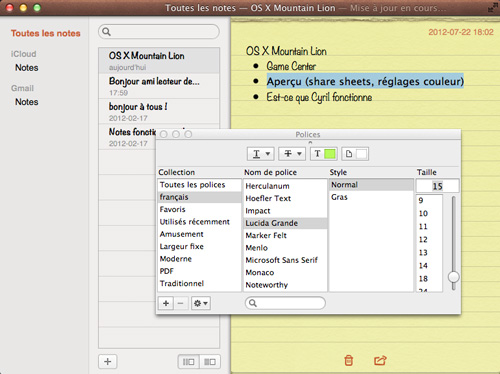Image resolution: width=500 pixels, height=374 pixels.
Task: Add a font collection with plus button
Action: point(166,303)
